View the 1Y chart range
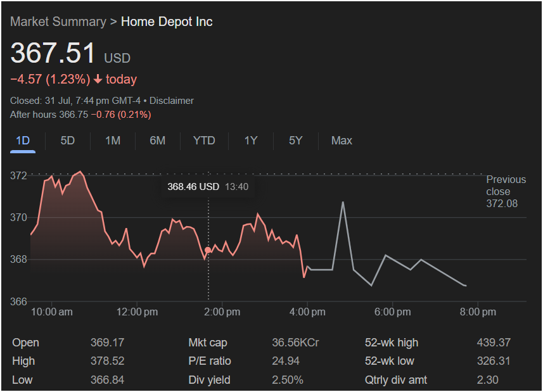543x392 pixels. 251,141
